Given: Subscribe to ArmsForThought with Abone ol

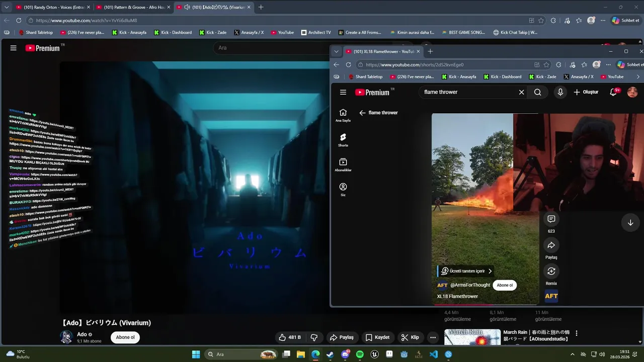Looking at the screenshot, I should click(x=505, y=285).
